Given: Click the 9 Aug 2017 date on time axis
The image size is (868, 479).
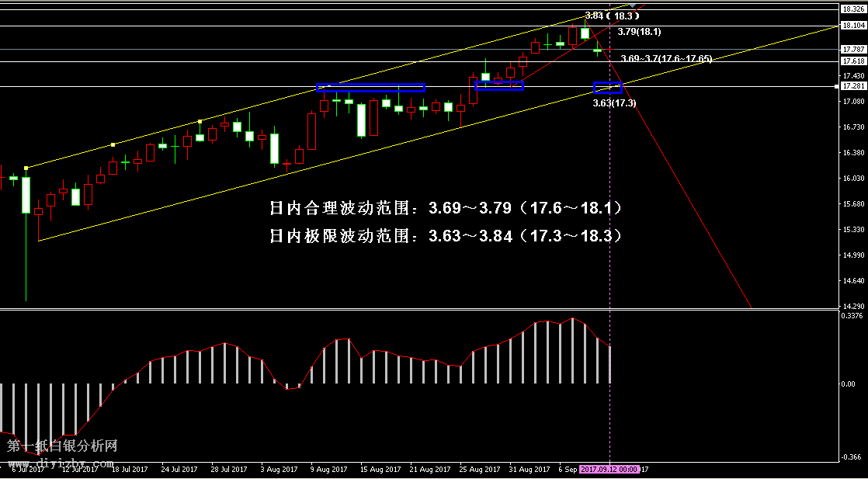Looking at the screenshot, I should [328, 469].
